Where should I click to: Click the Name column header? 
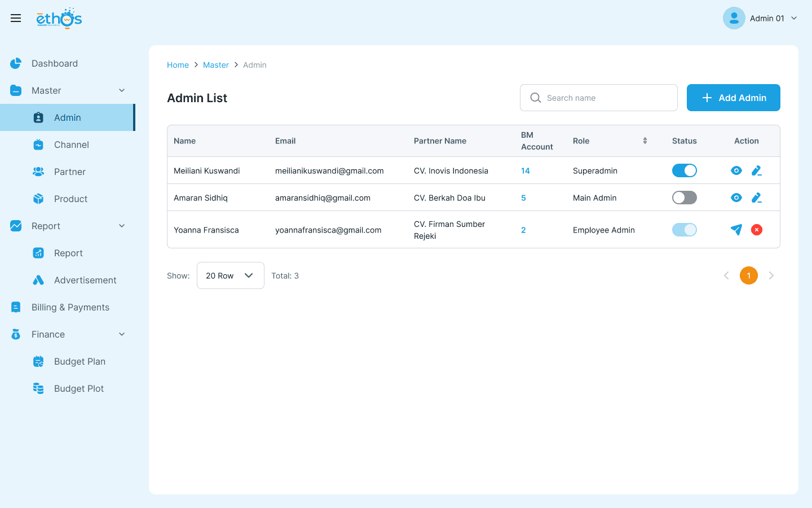click(185, 141)
